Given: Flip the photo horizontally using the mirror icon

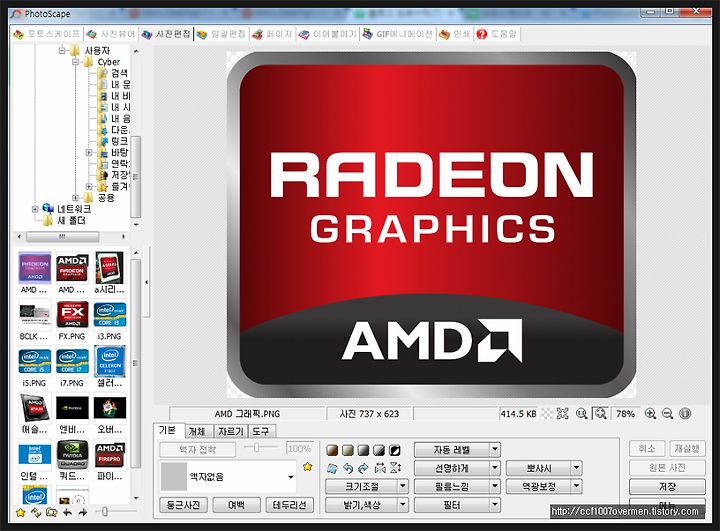Looking at the screenshot, I should (x=380, y=468).
